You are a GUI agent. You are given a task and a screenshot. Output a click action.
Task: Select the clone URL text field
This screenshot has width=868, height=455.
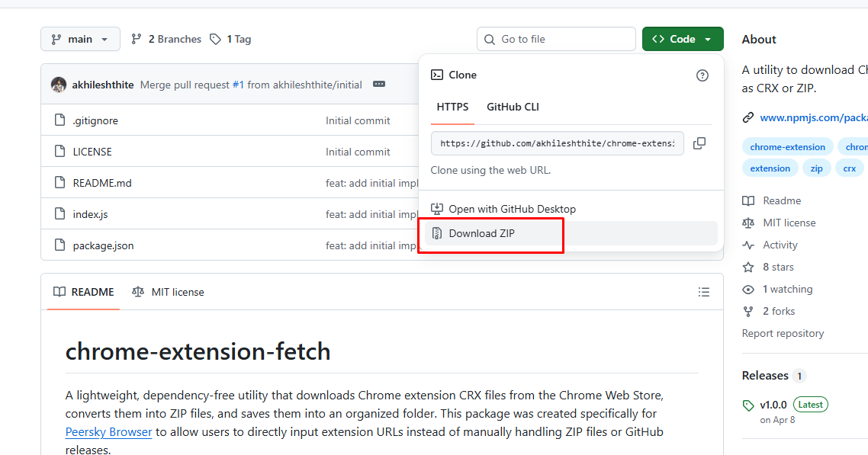557,143
